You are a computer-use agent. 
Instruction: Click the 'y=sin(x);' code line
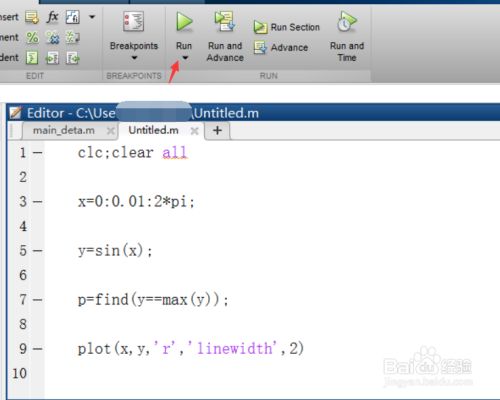tap(115, 251)
